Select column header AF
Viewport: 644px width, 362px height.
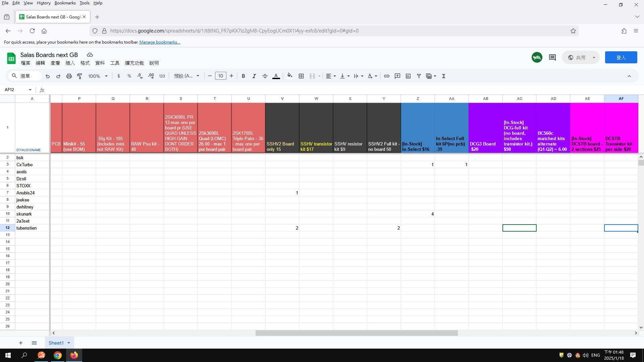[x=621, y=99]
